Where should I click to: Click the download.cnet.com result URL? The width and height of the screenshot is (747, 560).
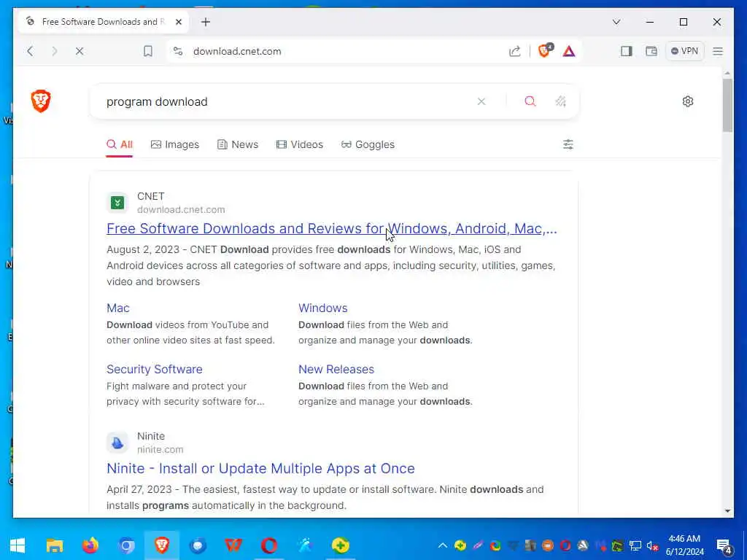[181, 209]
